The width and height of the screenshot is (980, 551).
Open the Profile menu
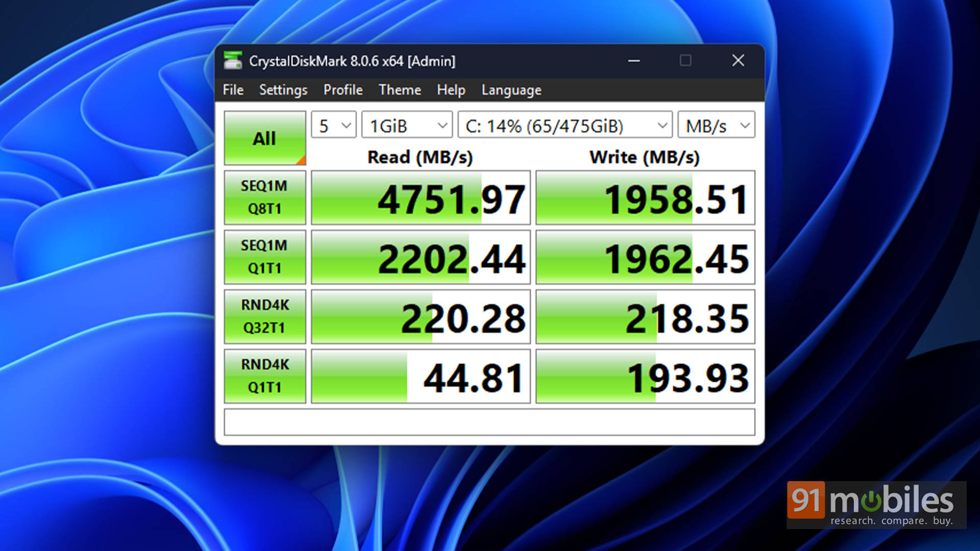tap(343, 90)
